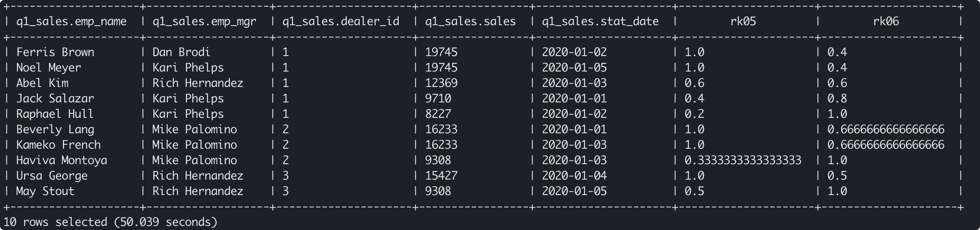
Task: Click the q1_sales.sales column header
Action: coord(471,22)
